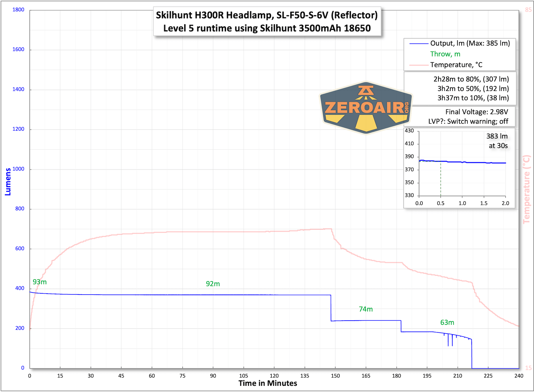Expand the runtime summary box
The width and height of the screenshot is (534, 392).
(x=471, y=88)
